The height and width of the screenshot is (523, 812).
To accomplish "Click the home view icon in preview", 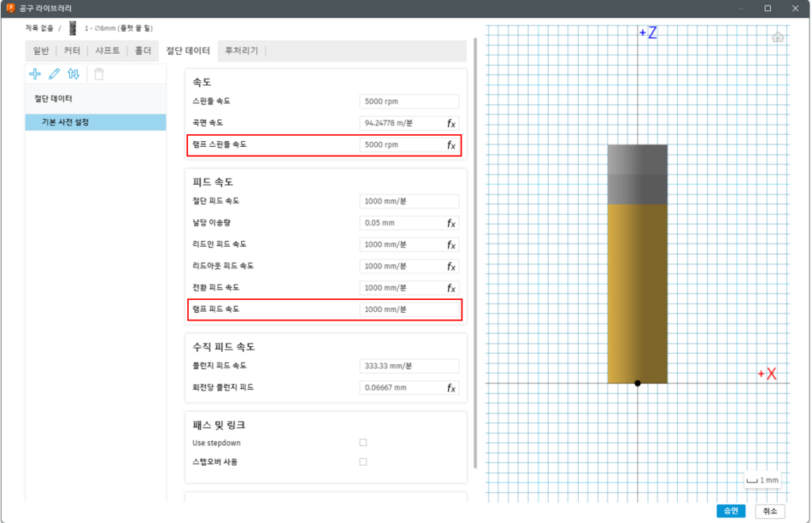I will [x=777, y=37].
